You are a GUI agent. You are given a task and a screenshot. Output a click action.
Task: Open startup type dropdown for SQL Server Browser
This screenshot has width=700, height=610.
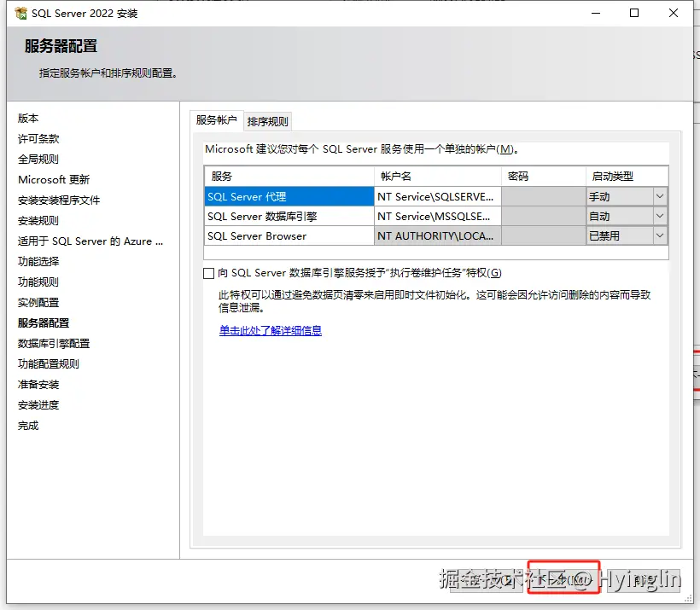point(659,235)
